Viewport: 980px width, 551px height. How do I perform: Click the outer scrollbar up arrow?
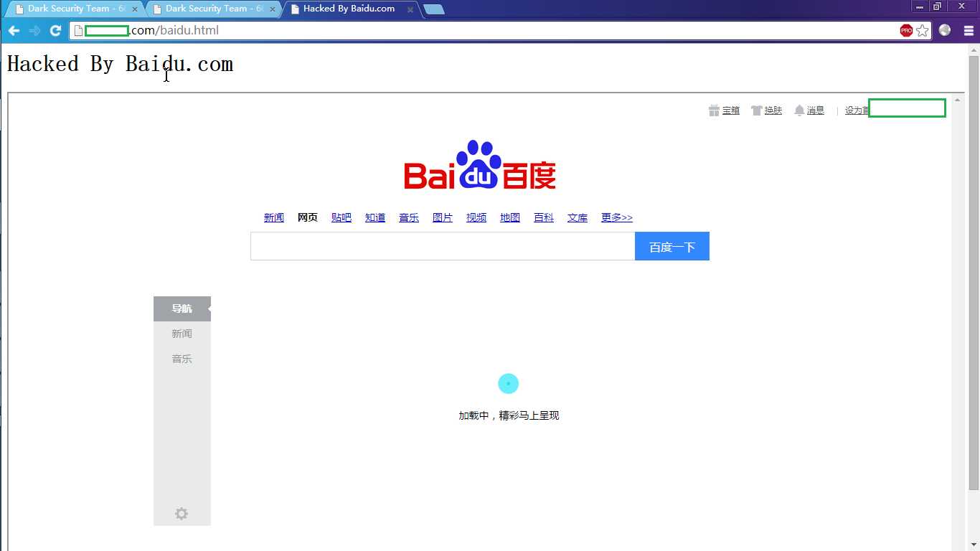click(974, 50)
